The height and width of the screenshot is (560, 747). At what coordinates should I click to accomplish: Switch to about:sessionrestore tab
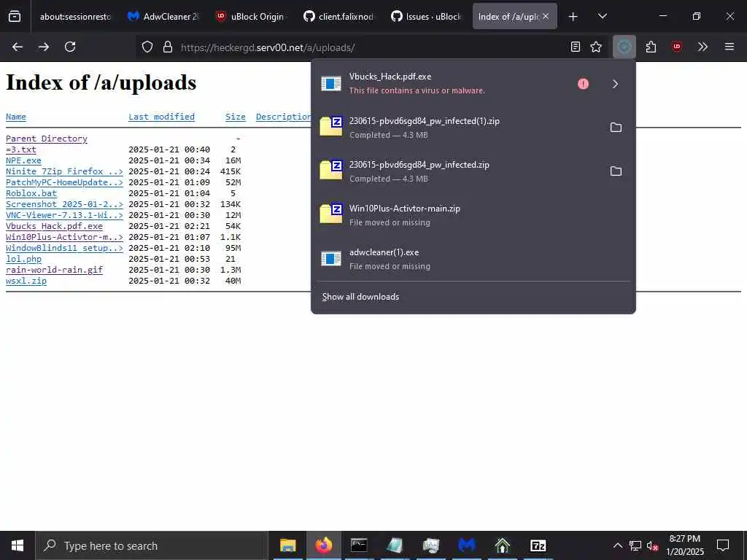(x=74, y=17)
